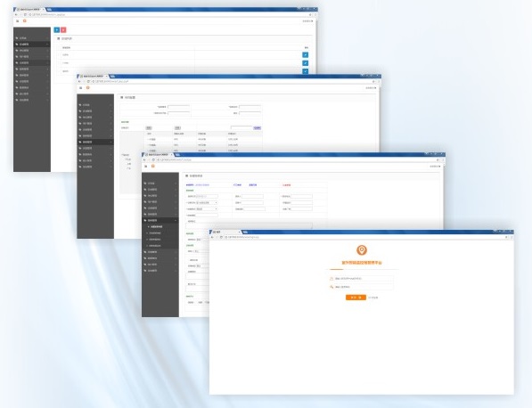Click the small blue search button in the second window
This screenshot has width=532, height=408.
click(x=258, y=128)
